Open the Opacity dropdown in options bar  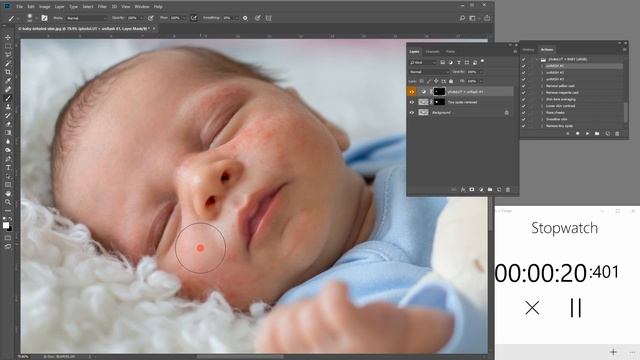pos(142,18)
